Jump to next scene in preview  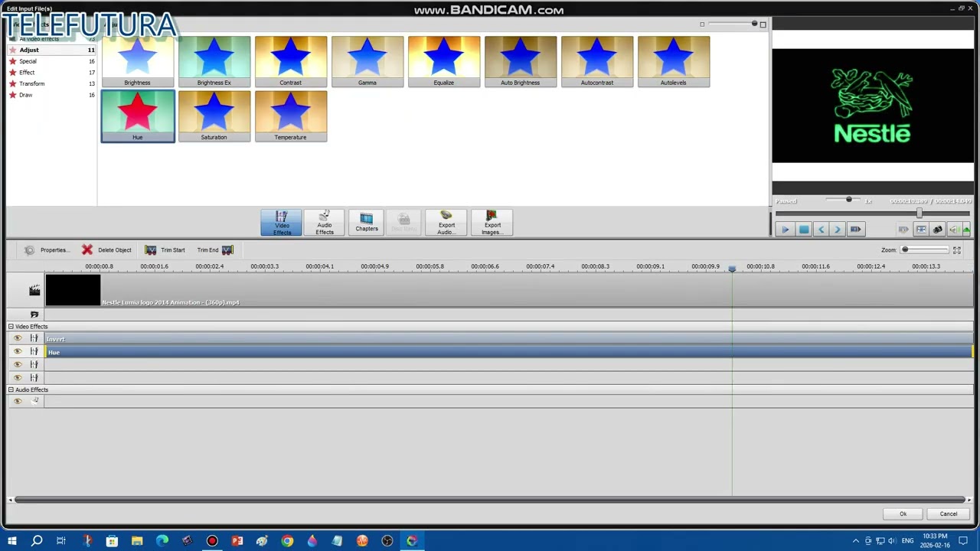pyautogui.click(x=856, y=230)
